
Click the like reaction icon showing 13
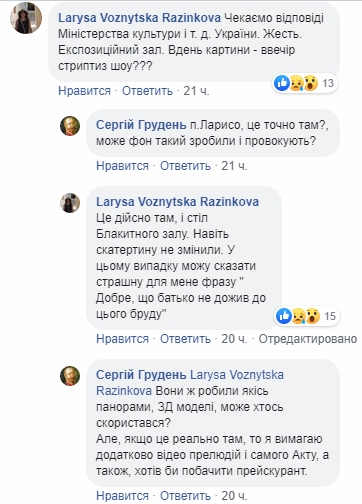pyautogui.click(x=282, y=83)
